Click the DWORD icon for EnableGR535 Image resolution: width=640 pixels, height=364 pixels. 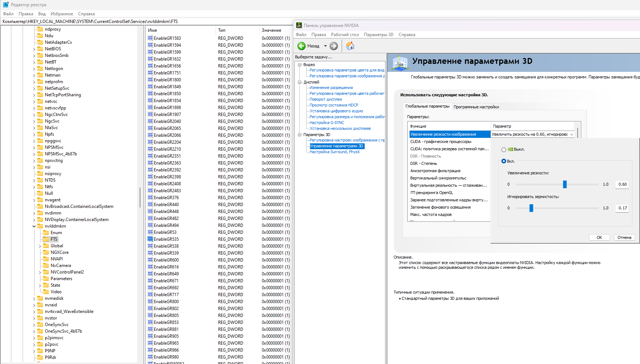(150, 239)
